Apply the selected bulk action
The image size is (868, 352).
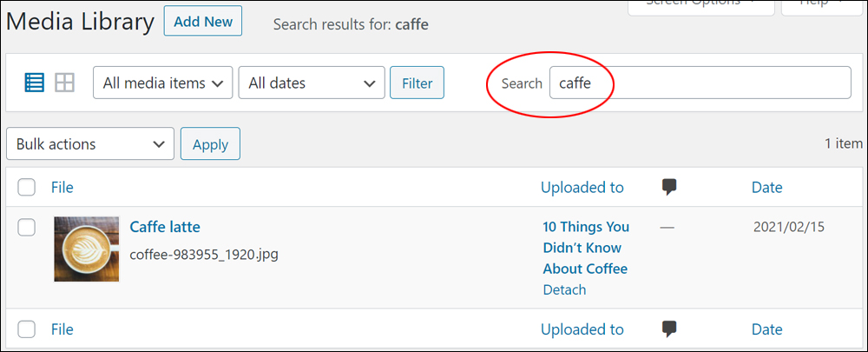(210, 143)
